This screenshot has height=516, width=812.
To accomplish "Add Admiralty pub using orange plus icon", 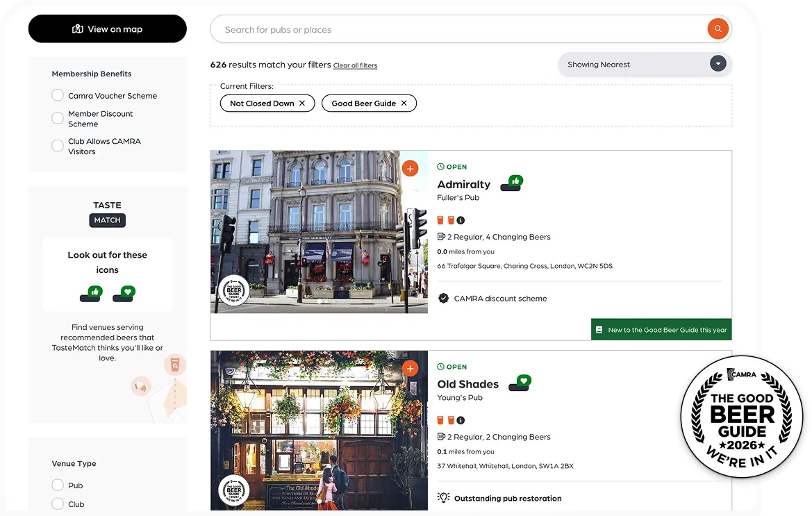I will click(410, 168).
